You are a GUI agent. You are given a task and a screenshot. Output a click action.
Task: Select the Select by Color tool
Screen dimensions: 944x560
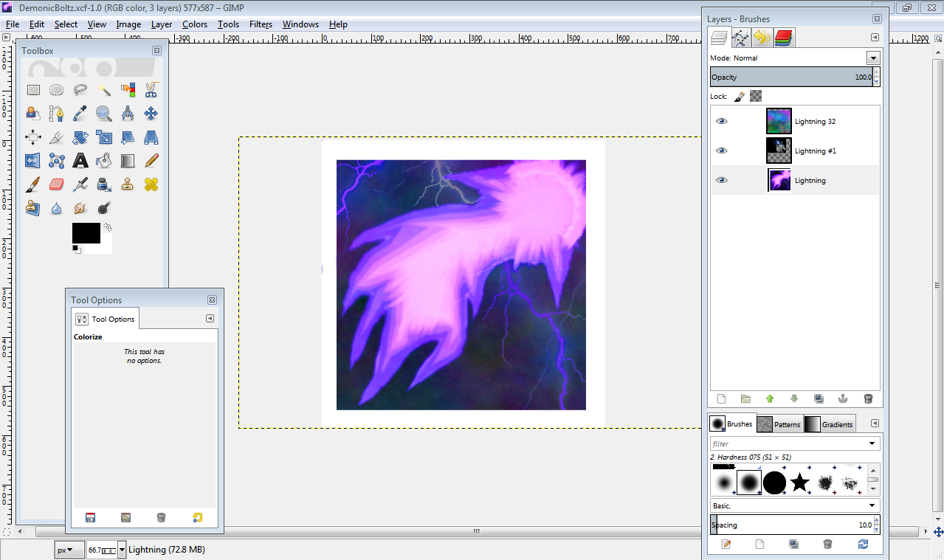tap(128, 90)
